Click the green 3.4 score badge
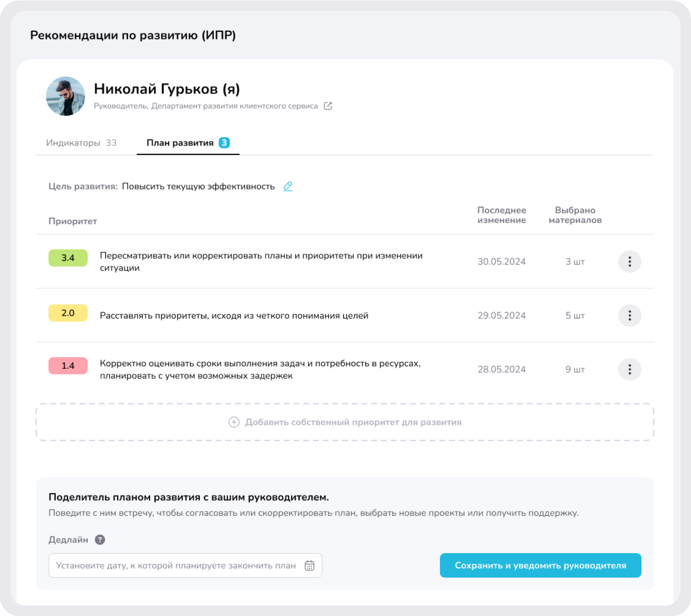This screenshot has height=616, width=691. pos(68,258)
